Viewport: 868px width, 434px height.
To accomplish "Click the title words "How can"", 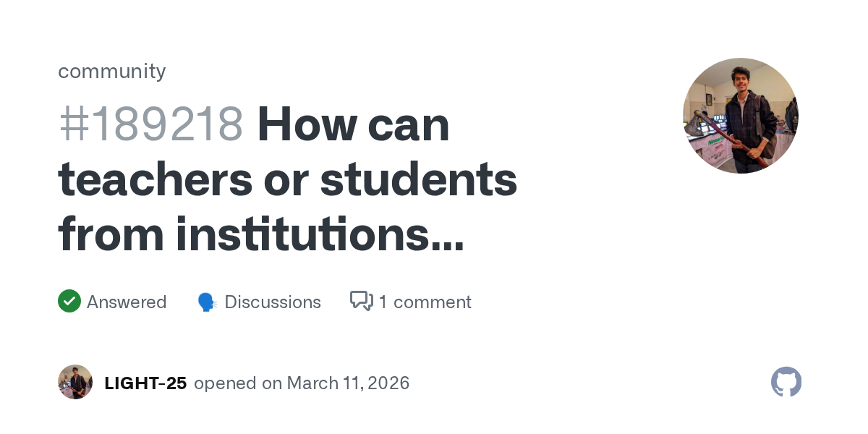I will tap(353, 124).
